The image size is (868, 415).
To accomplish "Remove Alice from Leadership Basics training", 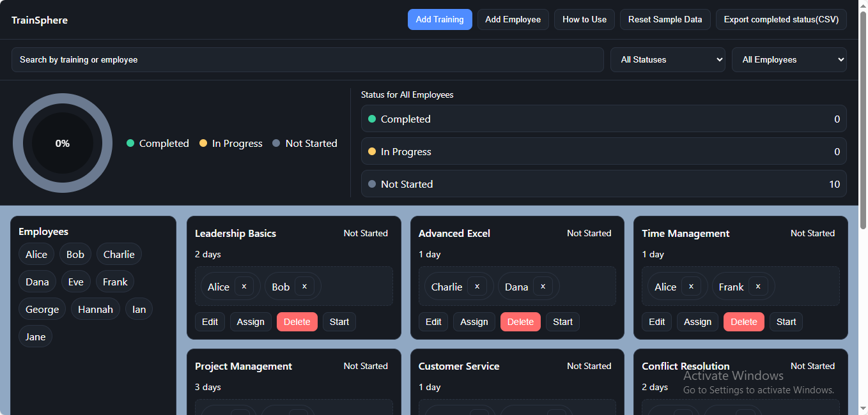I will [244, 287].
